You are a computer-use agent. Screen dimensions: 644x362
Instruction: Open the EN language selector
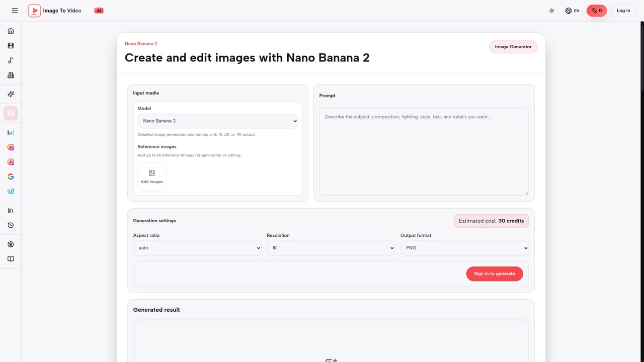573,11
